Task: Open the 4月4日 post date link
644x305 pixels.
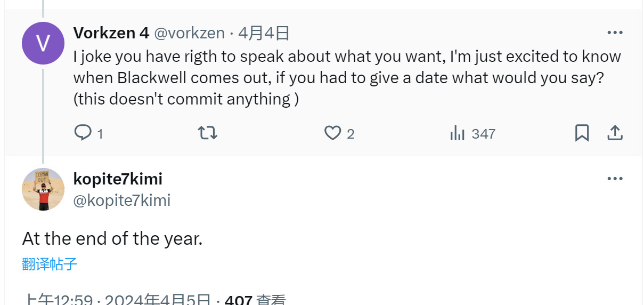Action: tap(264, 33)
